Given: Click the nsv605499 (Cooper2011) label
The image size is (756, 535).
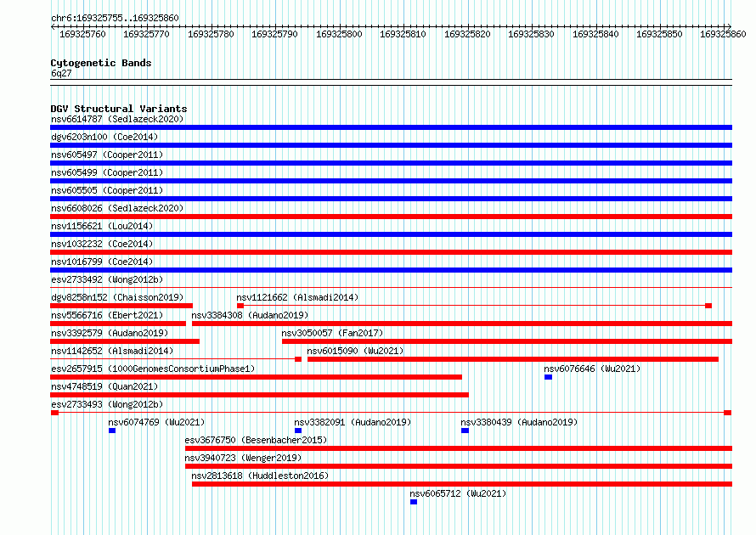Looking at the screenshot, I should click(x=107, y=172).
